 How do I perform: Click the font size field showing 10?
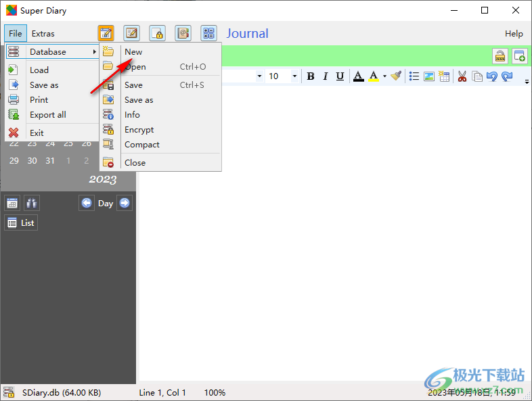pyautogui.click(x=278, y=76)
